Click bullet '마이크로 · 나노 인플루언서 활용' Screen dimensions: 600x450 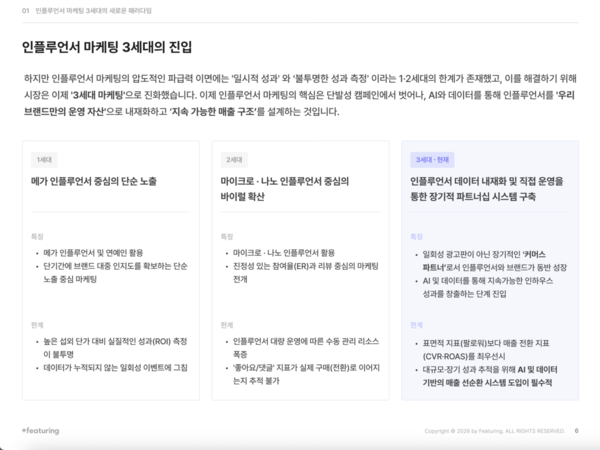[284, 253]
